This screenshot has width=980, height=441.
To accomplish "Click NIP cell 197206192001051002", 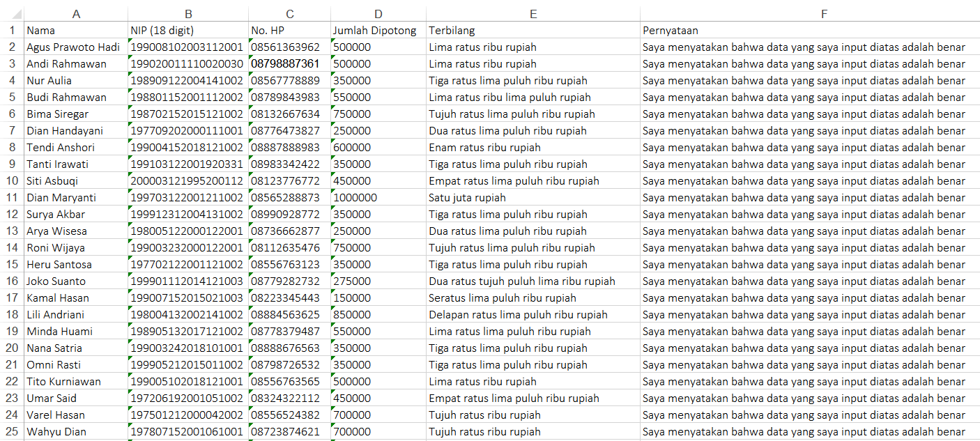I will click(188, 399).
